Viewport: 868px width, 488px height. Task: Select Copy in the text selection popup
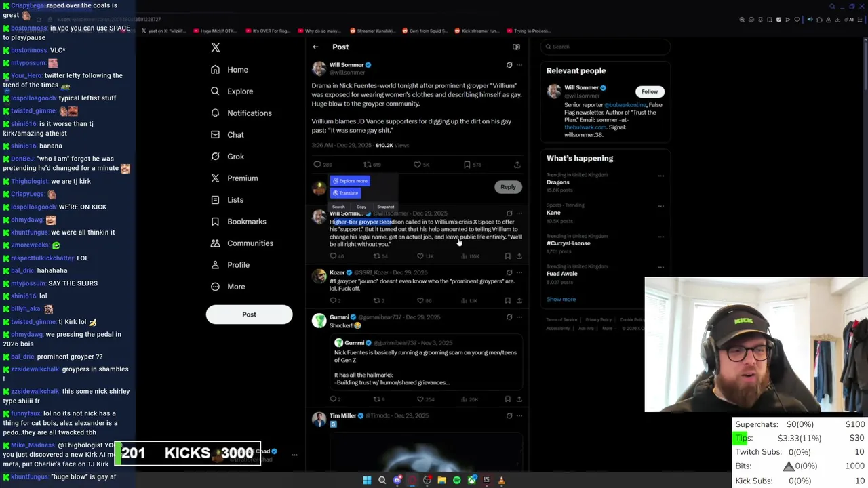click(361, 207)
